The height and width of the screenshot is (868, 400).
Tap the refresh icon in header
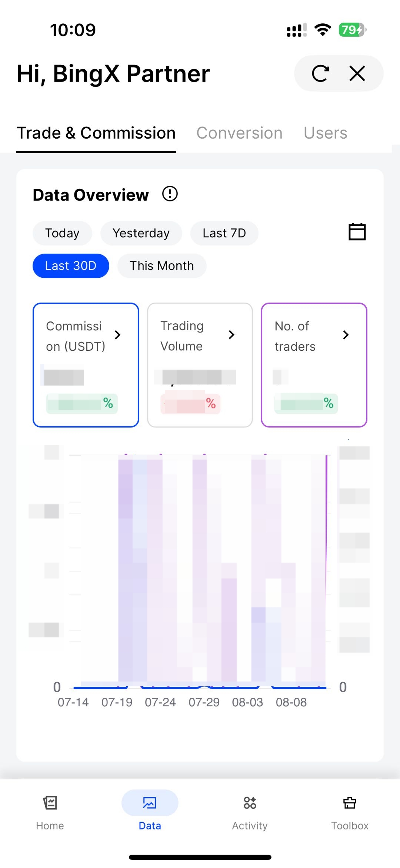tap(320, 73)
